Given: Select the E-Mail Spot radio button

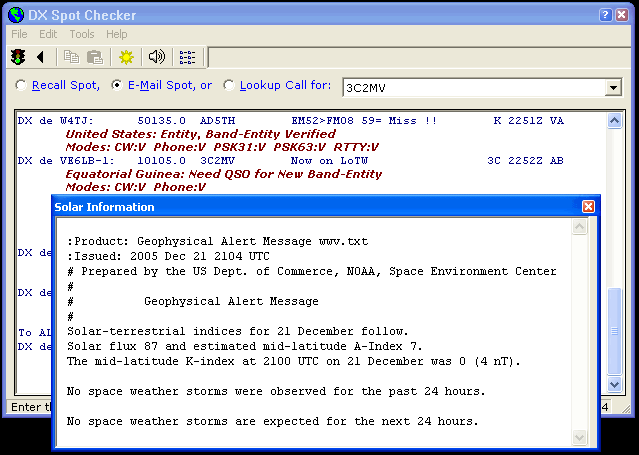Looking at the screenshot, I should click(117, 85).
